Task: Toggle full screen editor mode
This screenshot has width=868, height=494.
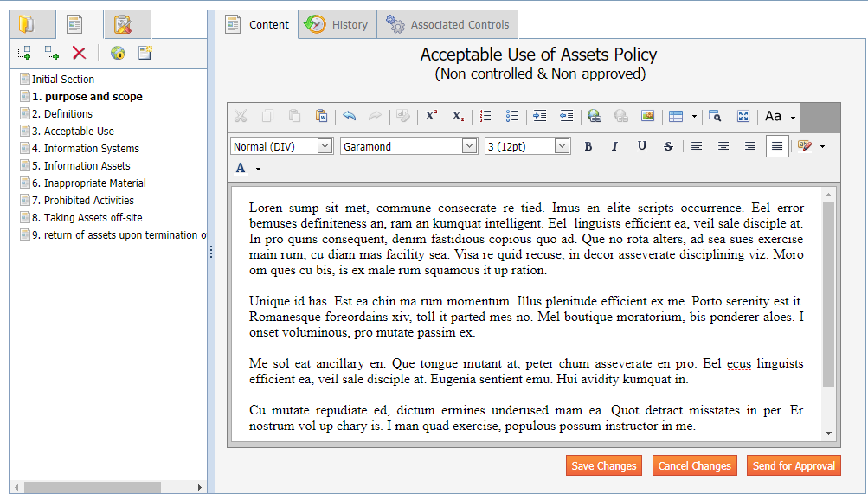Action: pyautogui.click(x=743, y=116)
